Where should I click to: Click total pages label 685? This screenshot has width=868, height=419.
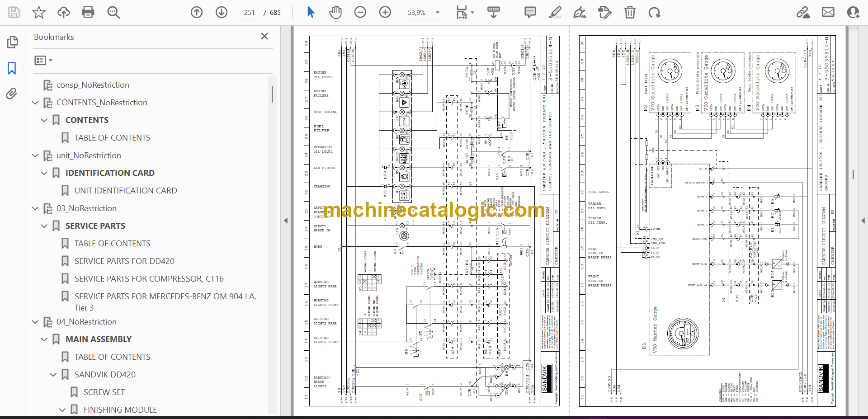275,13
